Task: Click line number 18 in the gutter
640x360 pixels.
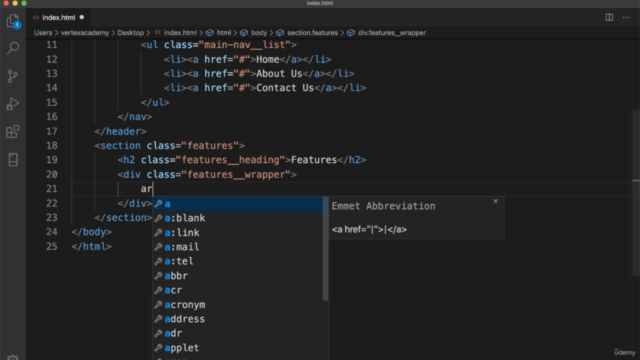Action: point(51,146)
